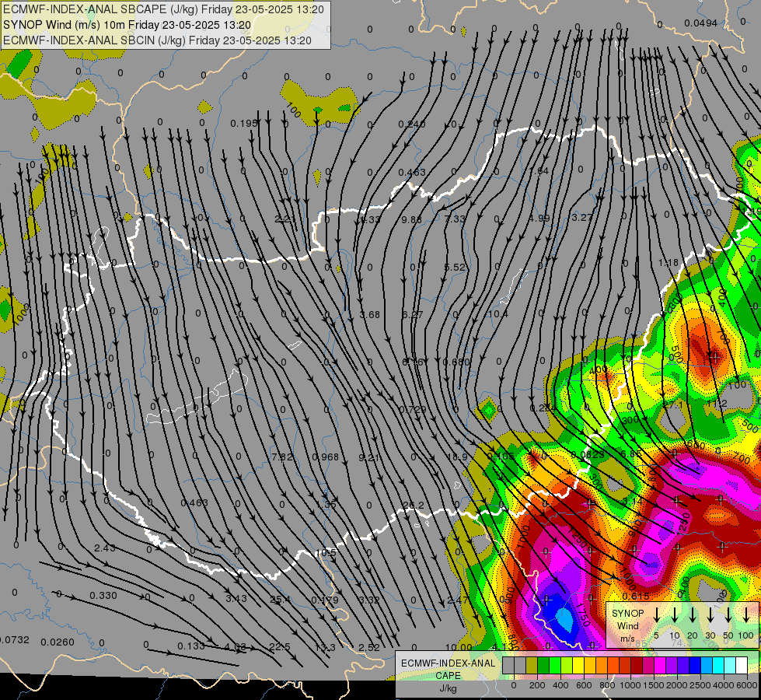
Task: Pick the dark red swatch above 1000 tick
Action: [x=637, y=666]
